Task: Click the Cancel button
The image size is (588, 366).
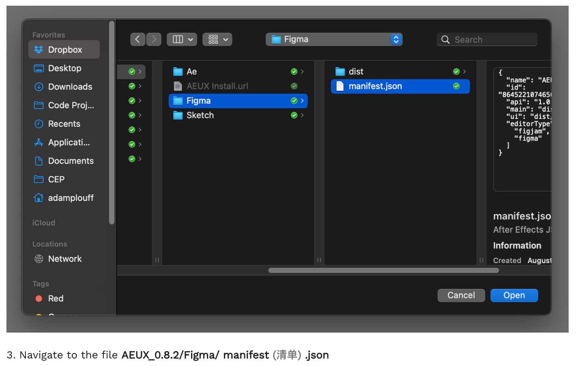Action: pos(461,295)
